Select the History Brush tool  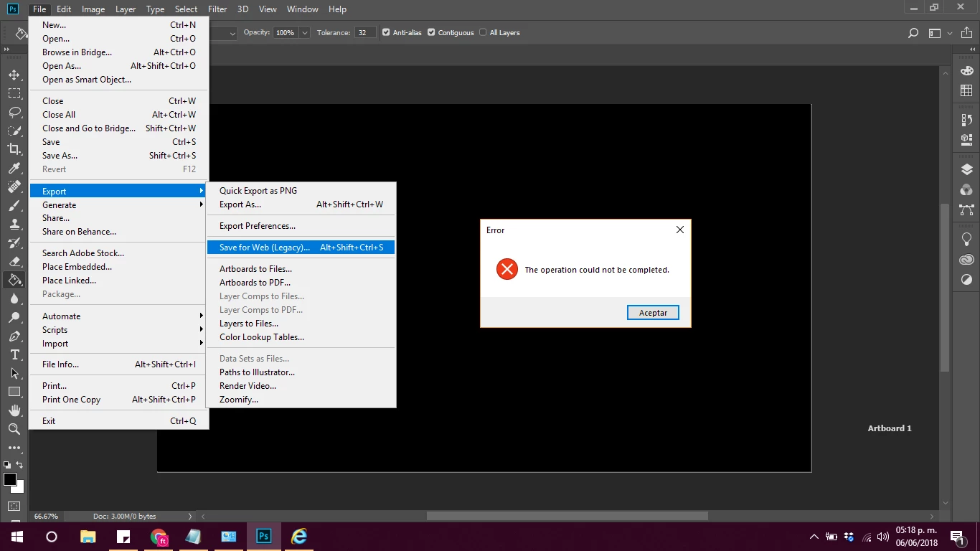tap(14, 242)
